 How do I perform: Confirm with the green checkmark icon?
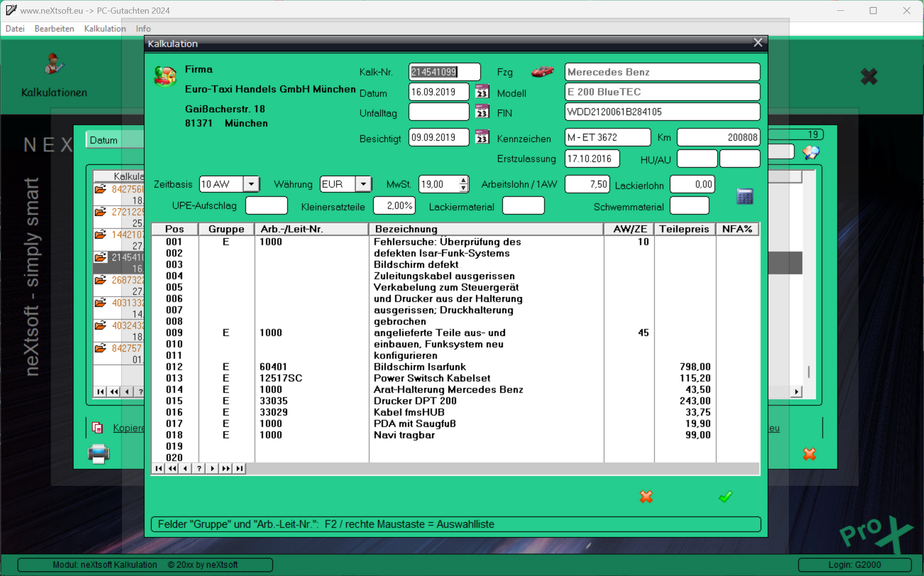(725, 497)
